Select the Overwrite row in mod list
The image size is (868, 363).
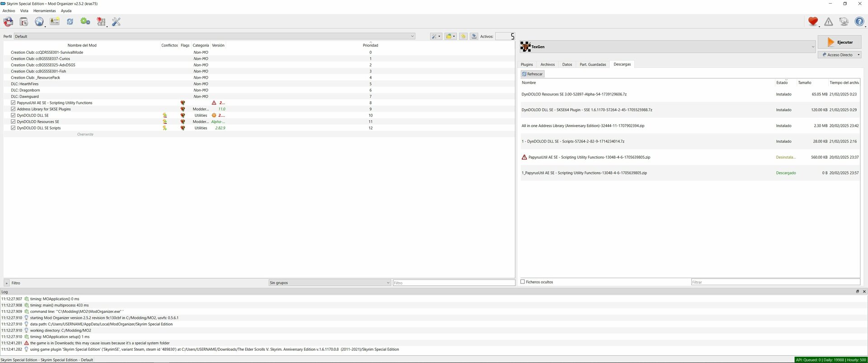tap(259, 134)
